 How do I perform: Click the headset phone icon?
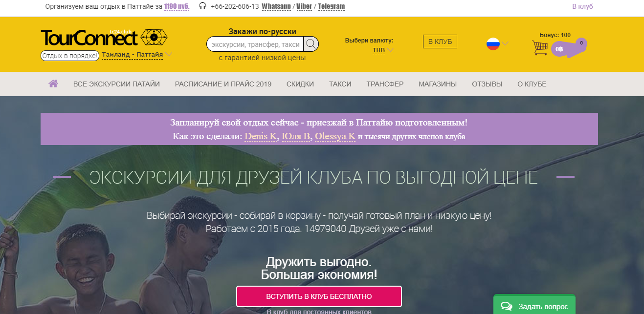point(202,6)
